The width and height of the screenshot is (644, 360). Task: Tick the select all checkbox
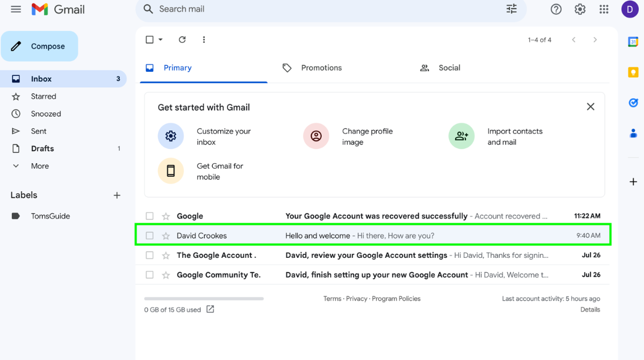tap(149, 39)
